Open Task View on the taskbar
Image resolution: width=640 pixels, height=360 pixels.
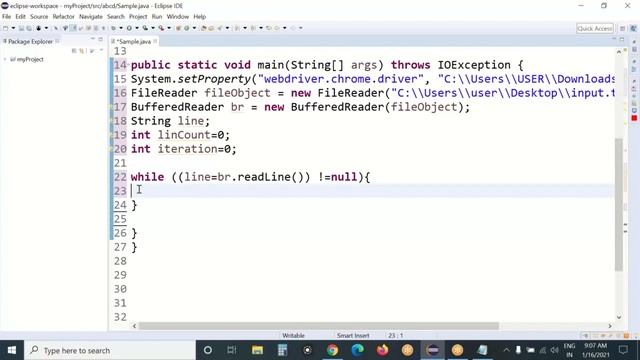232,350
